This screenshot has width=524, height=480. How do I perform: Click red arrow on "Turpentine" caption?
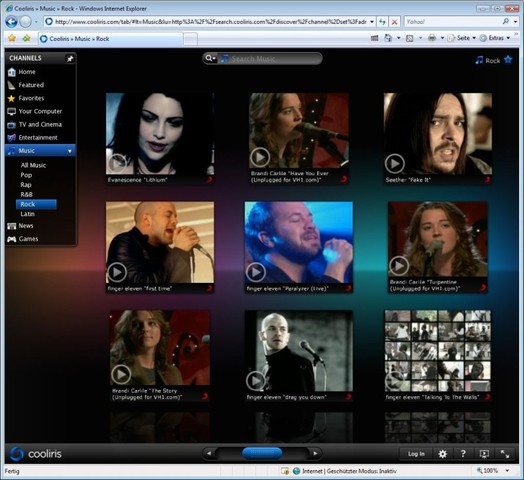click(483, 288)
